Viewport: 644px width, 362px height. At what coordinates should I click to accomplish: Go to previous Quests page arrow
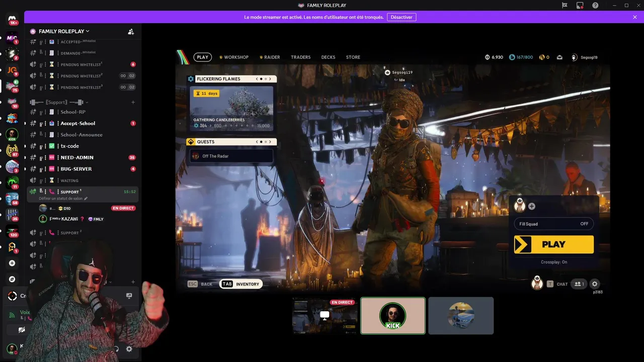click(x=257, y=142)
